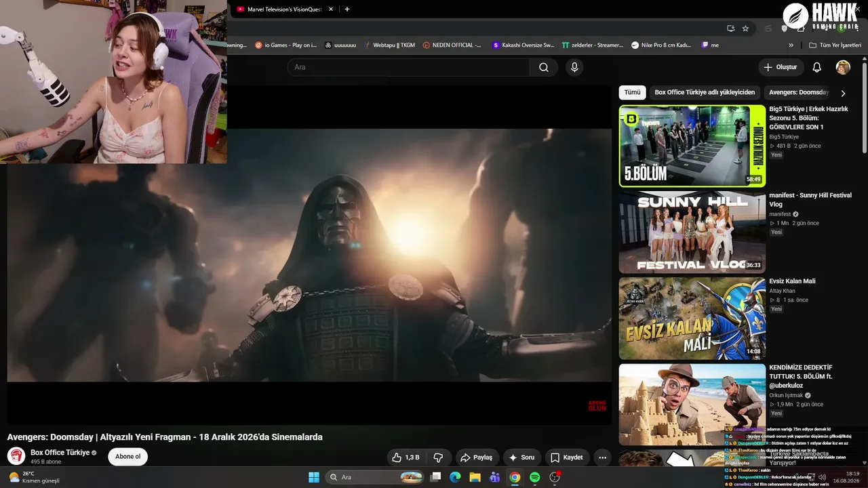Open Task View from the taskbar
The width and height of the screenshot is (868, 488).
pyautogui.click(x=436, y=477)
